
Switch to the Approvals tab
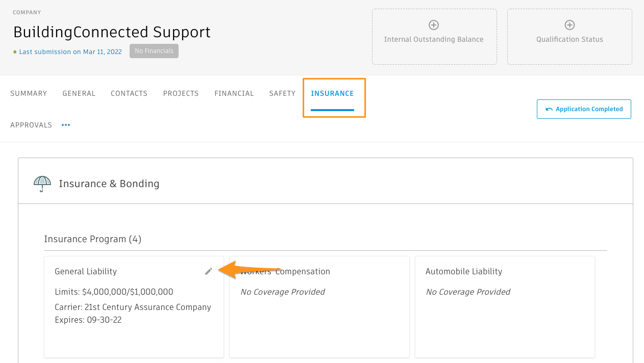pyautogui.click(x=31, y=125)
